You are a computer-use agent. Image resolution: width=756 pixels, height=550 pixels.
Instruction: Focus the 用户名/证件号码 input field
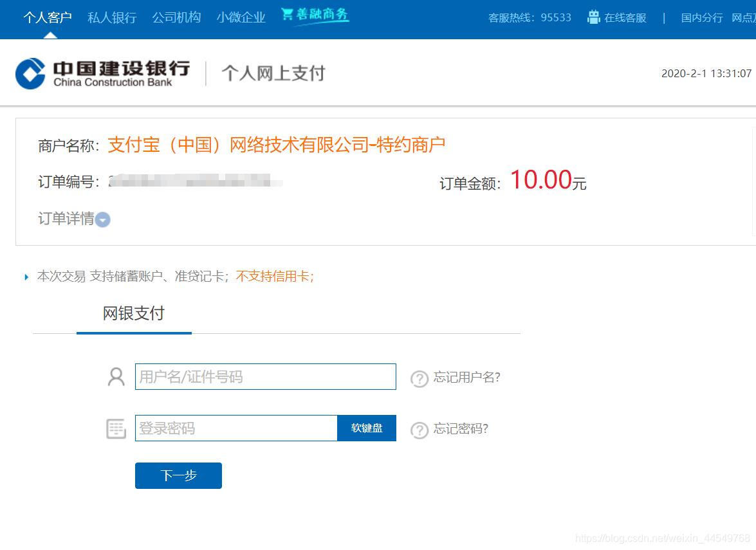point(266,377)
